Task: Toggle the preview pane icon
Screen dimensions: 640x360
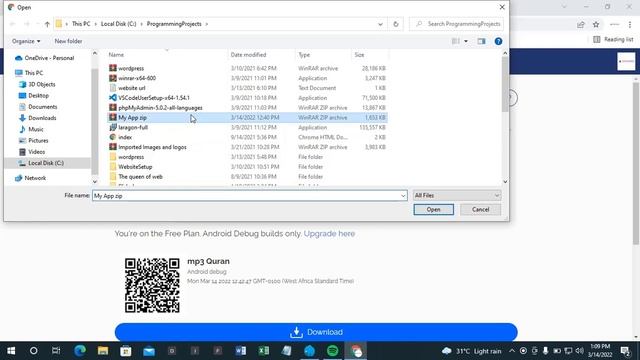Action: 482,41
